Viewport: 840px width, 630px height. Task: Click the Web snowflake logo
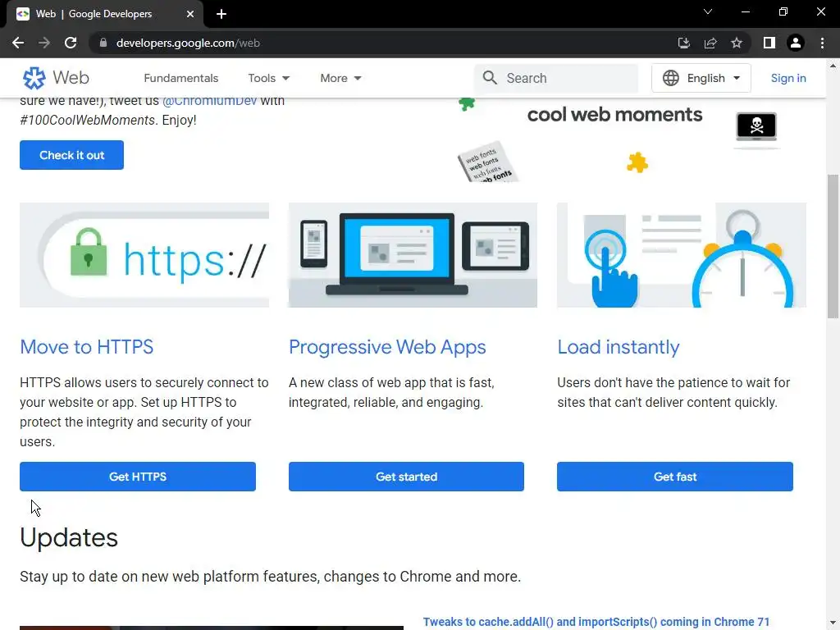[x=34, y=78]
